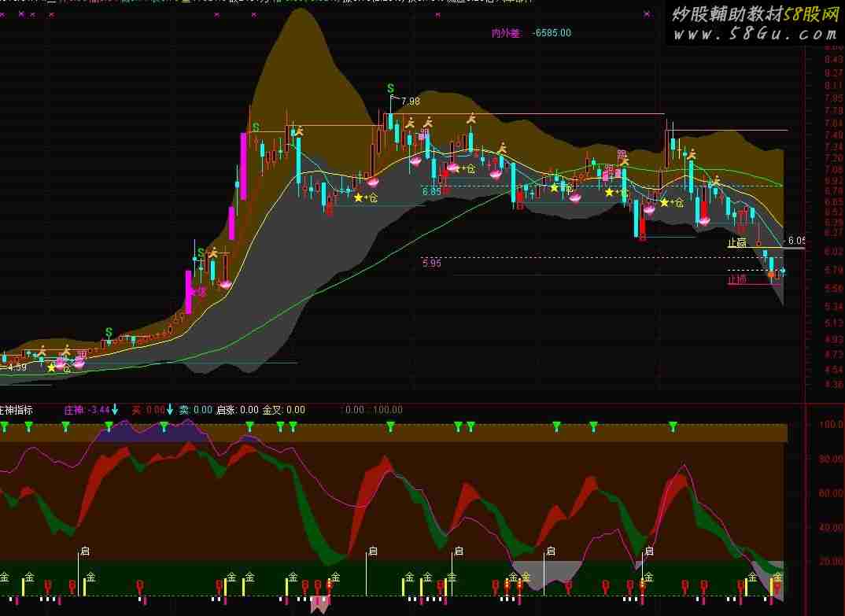845x616 pixels.
Task: Click the 卖 0.00 readout
Action: tap(196, 410)
